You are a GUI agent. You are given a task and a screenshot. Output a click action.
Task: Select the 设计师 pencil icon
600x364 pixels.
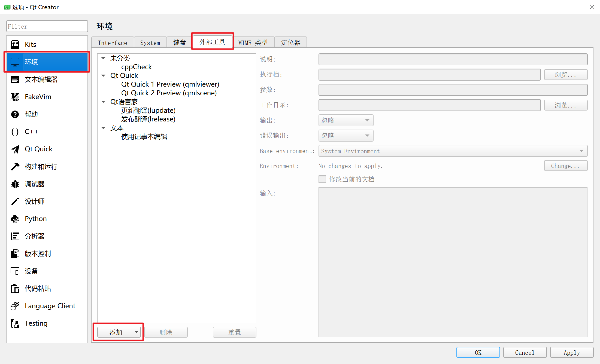(x=15, y=201)
